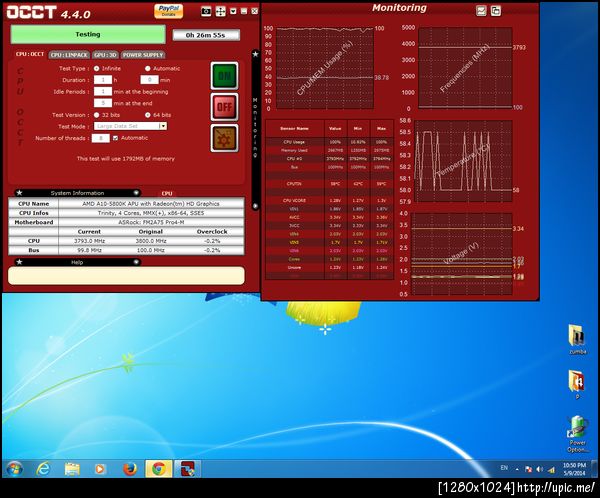Show hidden system tray icons
The image size is (600, 498).
point(517,469)
